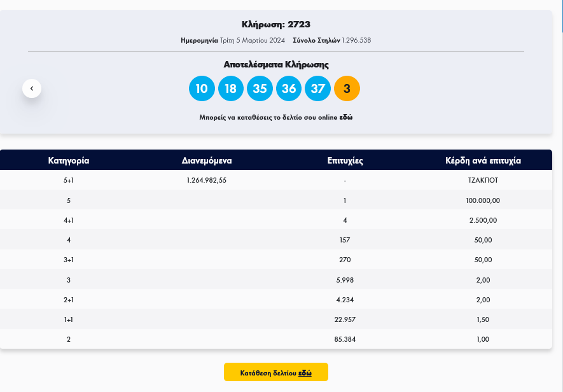Open the 'εδώ' link for online submission
563x392 pixels.
pos(345,118)
